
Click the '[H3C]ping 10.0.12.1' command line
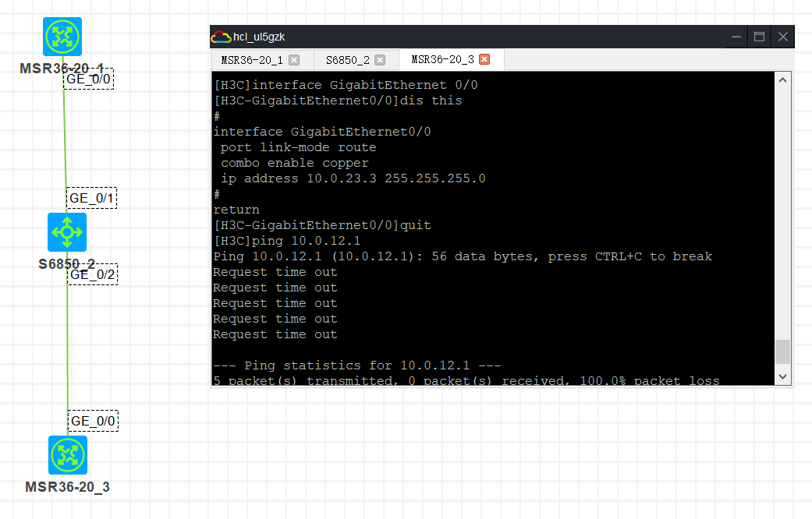[x=287, y=241]
